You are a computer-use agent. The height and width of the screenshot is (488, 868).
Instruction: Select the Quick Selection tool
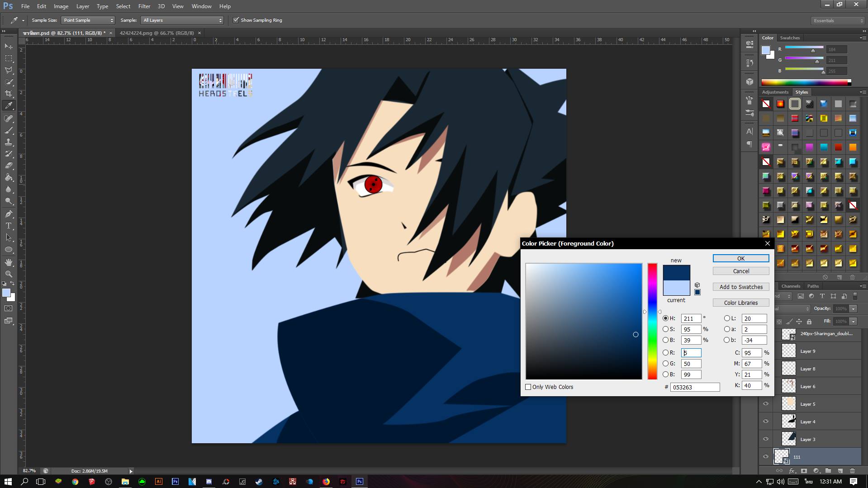coord(9,82)
